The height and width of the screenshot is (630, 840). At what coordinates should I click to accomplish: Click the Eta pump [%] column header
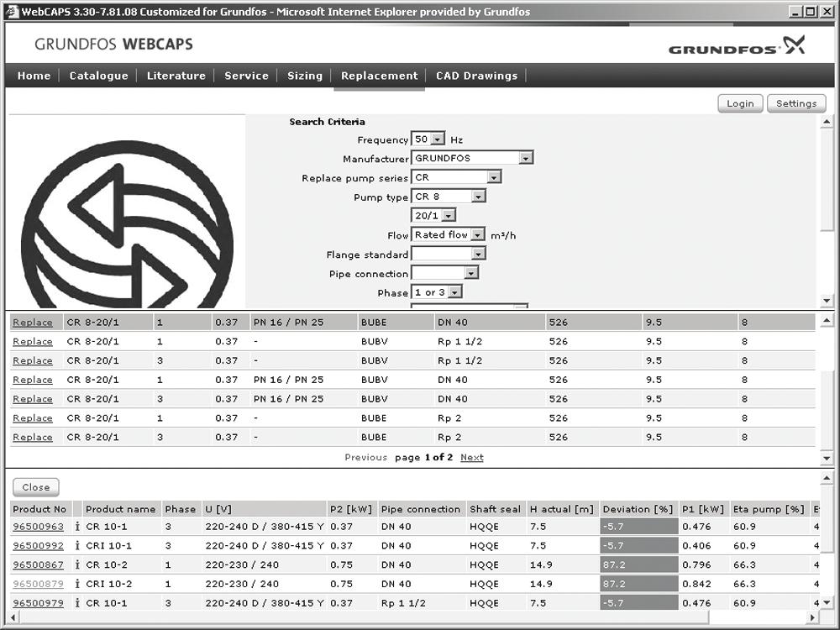769,509
